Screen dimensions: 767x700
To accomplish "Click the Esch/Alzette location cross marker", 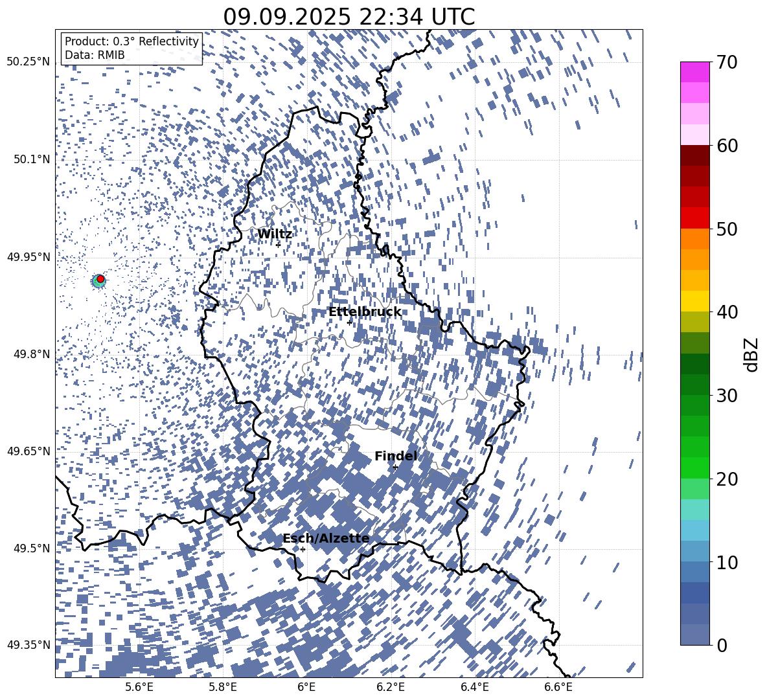I will (303, 549).
